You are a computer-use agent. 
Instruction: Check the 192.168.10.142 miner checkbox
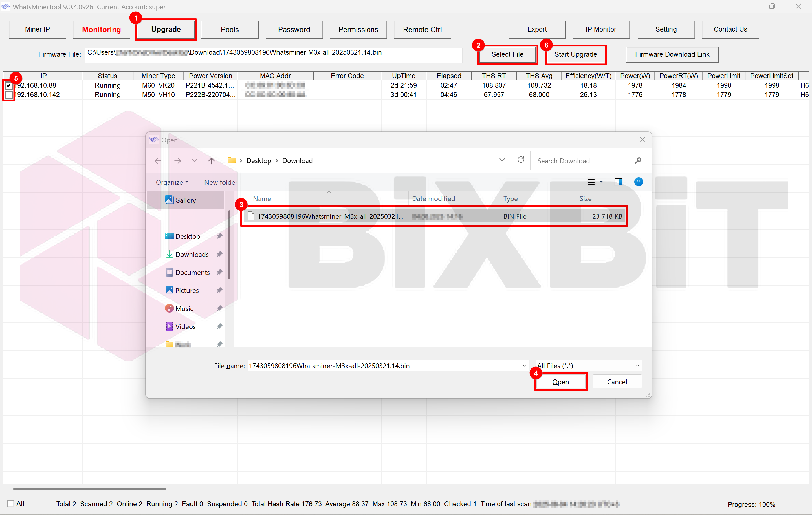pos(8,95)
